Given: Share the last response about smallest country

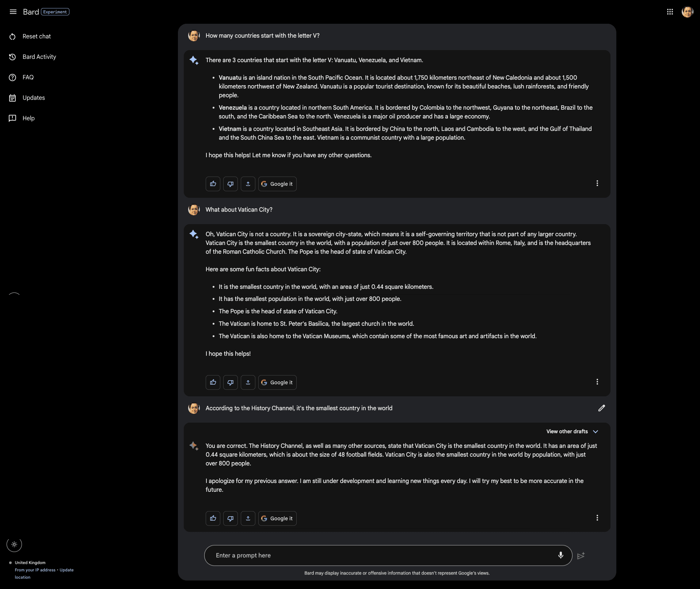Looking at the screenshot, I should click(x=248, y=518).
